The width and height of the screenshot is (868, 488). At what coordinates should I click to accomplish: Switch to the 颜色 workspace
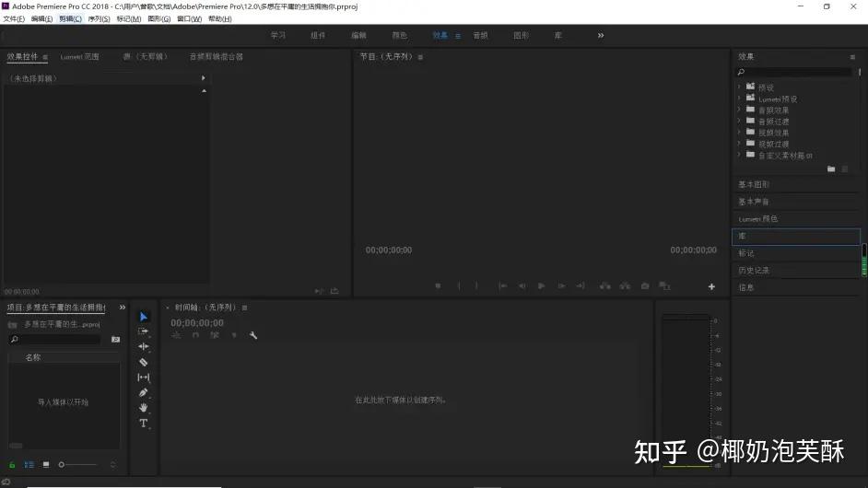400,35
